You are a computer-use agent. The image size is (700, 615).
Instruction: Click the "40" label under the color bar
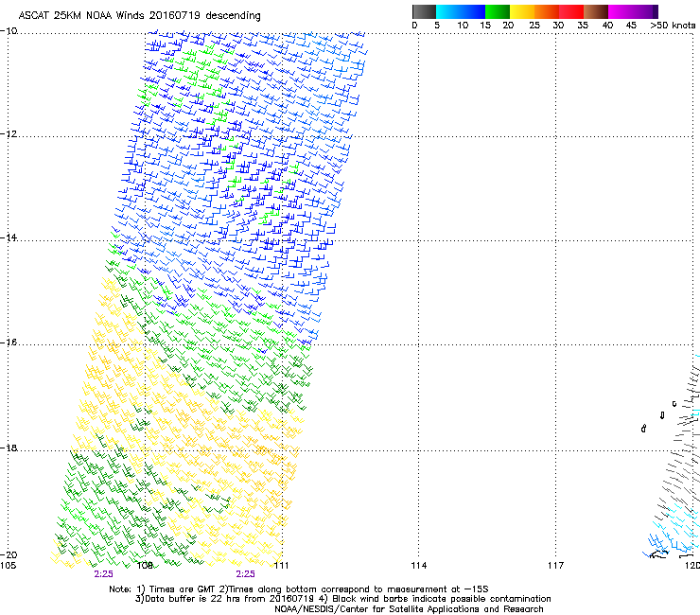click(x=607, y=26)
